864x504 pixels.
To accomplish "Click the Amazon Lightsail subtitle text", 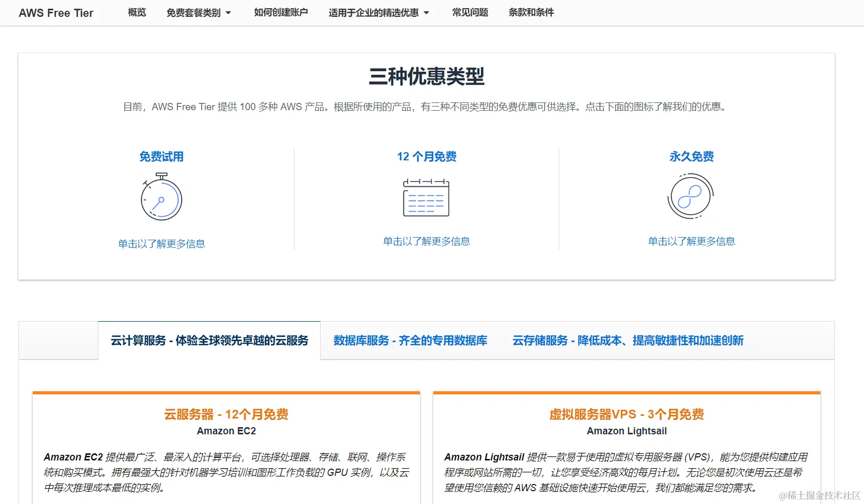I will [x=627, y=431].
